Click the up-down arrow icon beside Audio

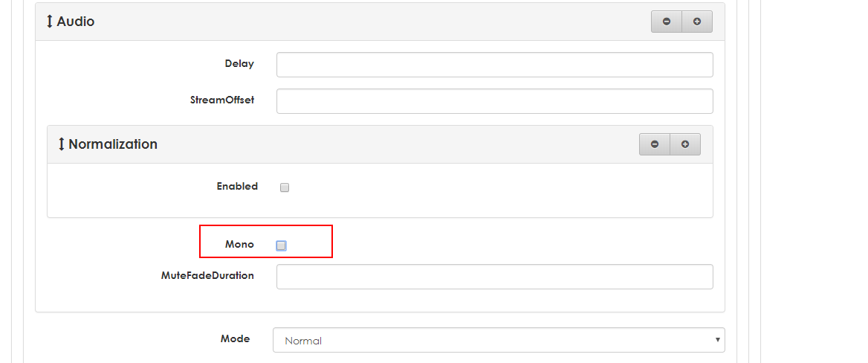[50, 22]
